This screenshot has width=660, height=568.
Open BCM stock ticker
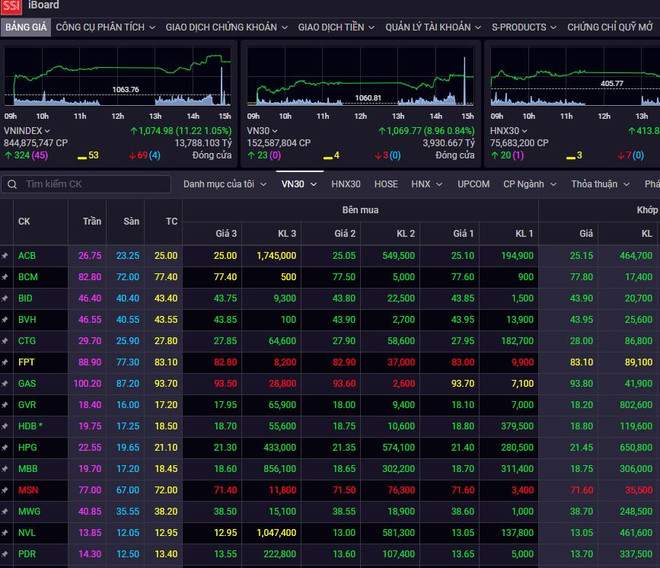[28, 277]
